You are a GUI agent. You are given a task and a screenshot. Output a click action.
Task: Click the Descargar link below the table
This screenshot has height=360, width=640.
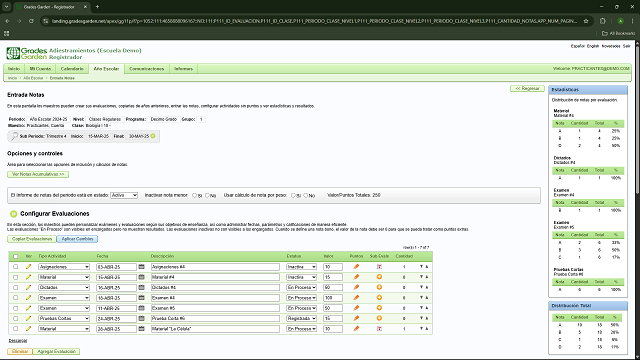(18, 340)
